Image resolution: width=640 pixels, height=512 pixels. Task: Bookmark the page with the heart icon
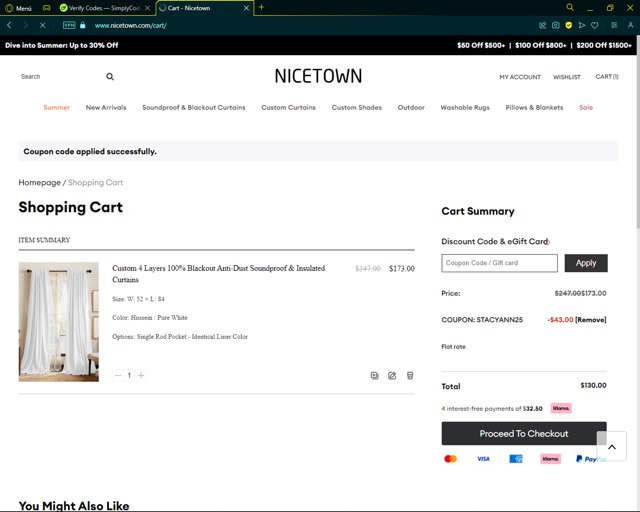click(595, 25)
